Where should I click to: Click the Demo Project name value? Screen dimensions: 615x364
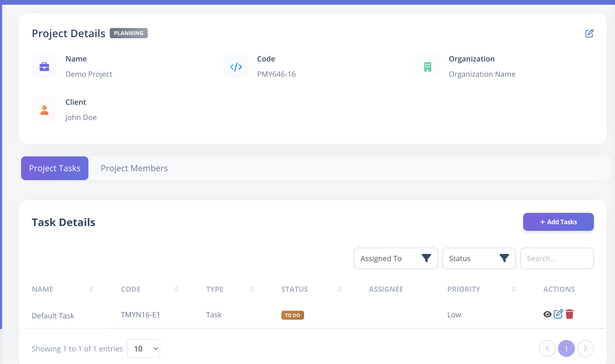pos(89,74)
